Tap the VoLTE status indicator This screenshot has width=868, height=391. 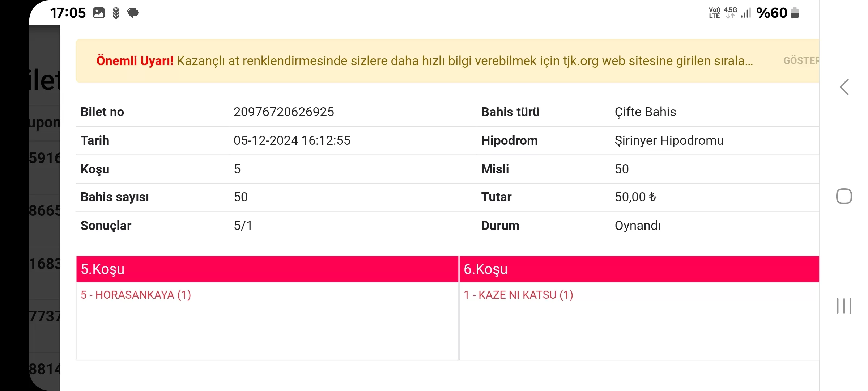714,13
